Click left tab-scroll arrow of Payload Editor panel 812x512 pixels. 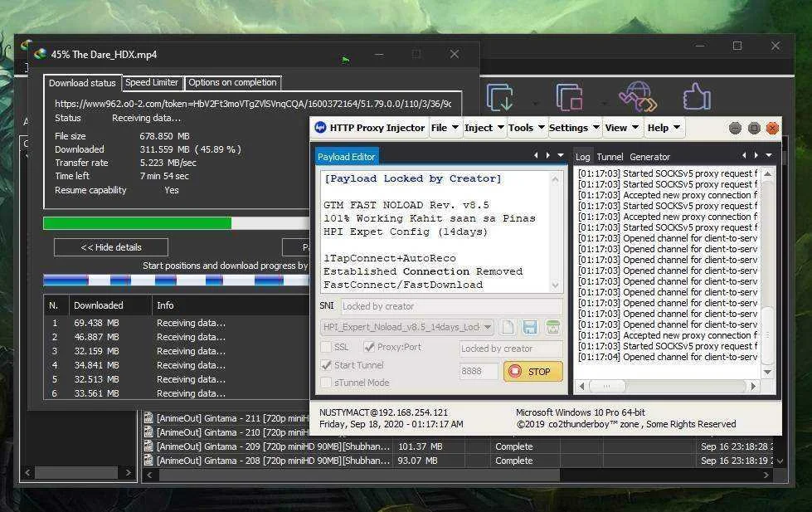click(x=536, y=155)
